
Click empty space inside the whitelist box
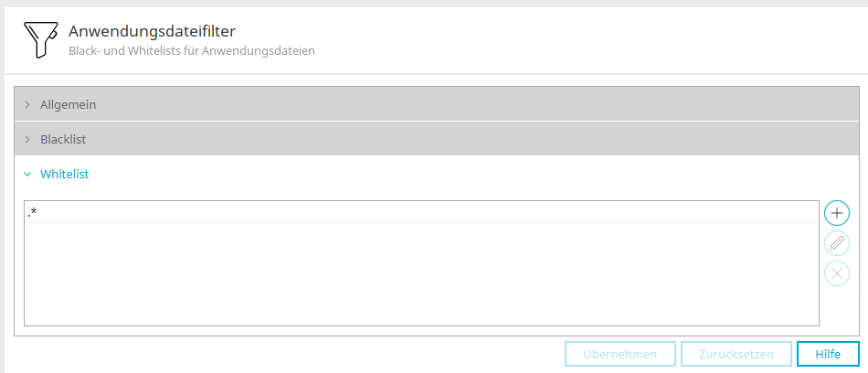pyautogui.click(x=420, y=274)
